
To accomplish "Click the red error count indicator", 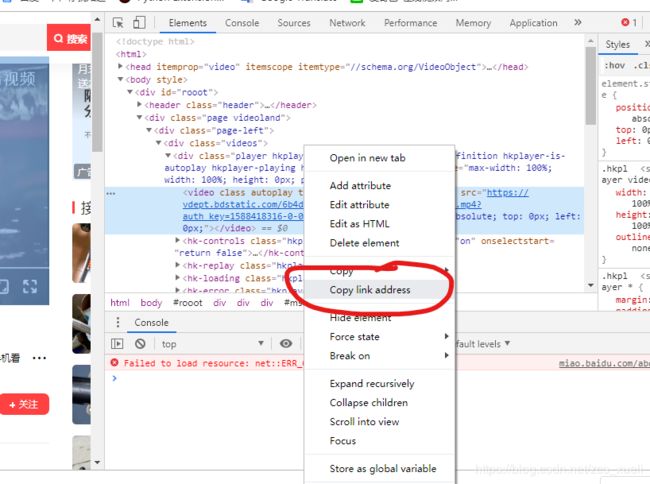I will tap(629, 23).
